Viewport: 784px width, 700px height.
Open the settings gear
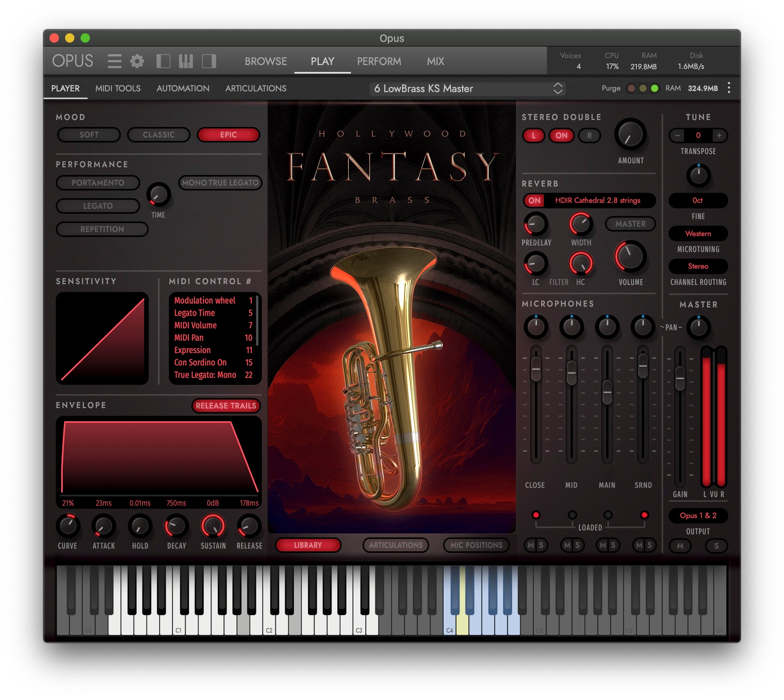pos(136,61)
